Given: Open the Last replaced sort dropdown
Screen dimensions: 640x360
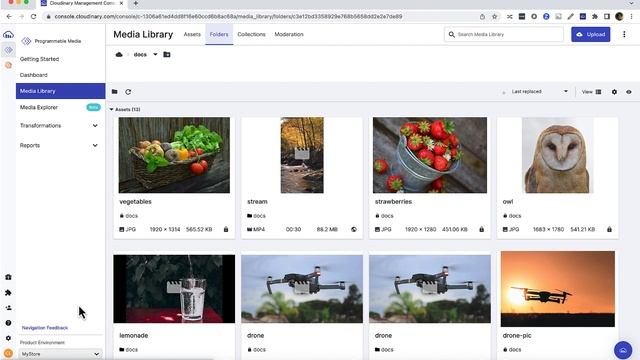Looking at the screenshot, I should pos(539,92).
